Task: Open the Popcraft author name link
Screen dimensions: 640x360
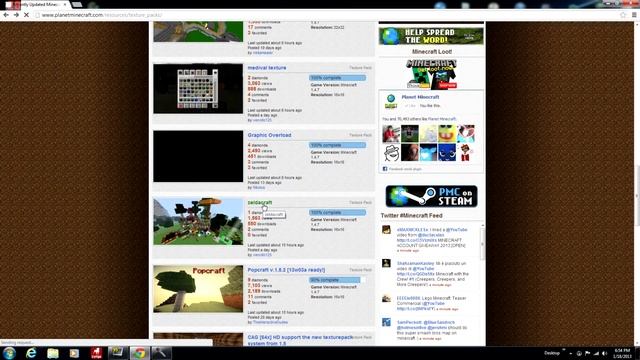Action: 270,322
